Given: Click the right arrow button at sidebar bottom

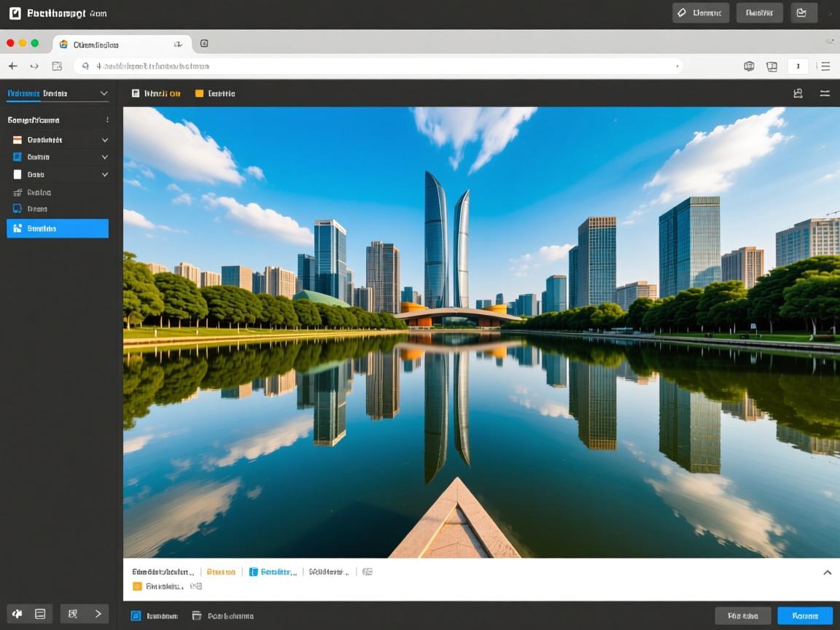Looking at the screenshot, I should (x=98, y=614).
